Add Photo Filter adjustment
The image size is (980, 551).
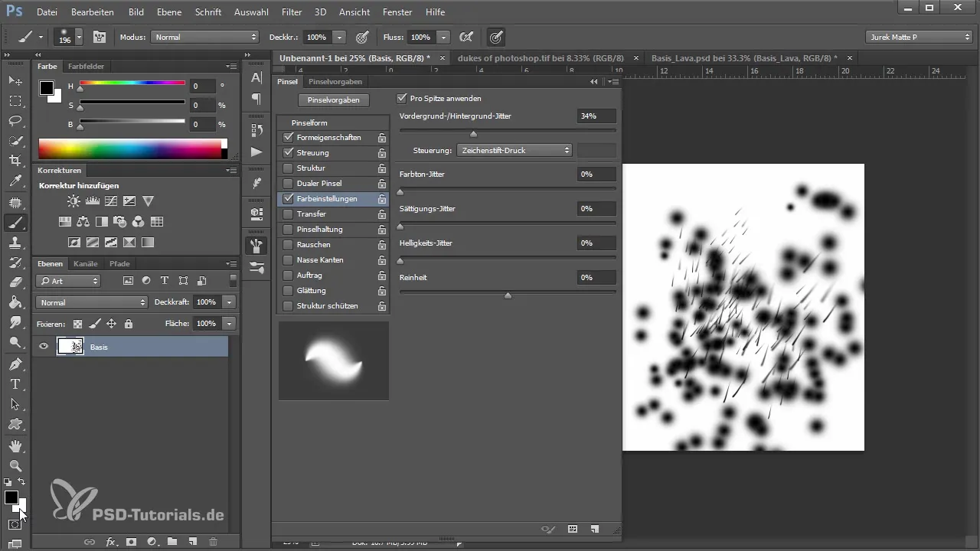pos(120,222)
